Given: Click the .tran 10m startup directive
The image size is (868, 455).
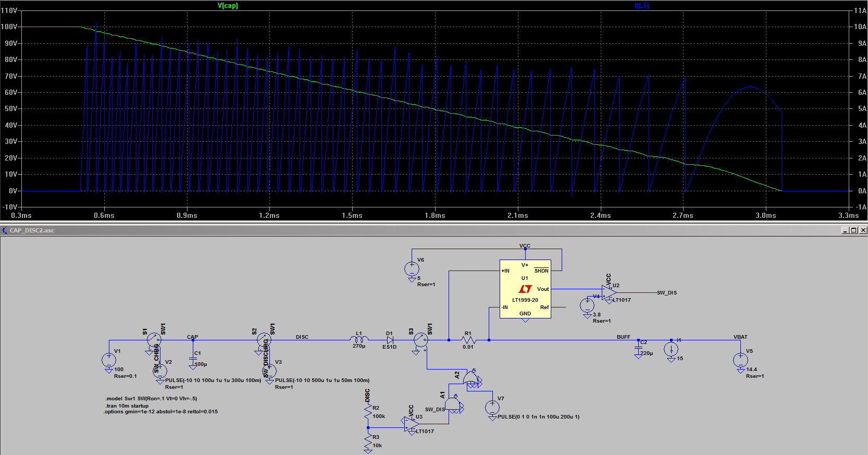Looking at the screenshot, I should (x=127, y=405).
